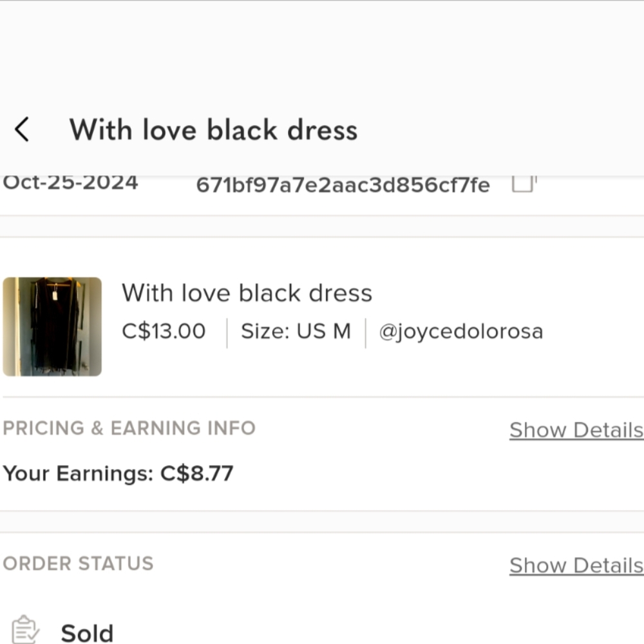Tap the page header title With love black dress
This screenshot has width=644, height=644.
tap(214, 130)
